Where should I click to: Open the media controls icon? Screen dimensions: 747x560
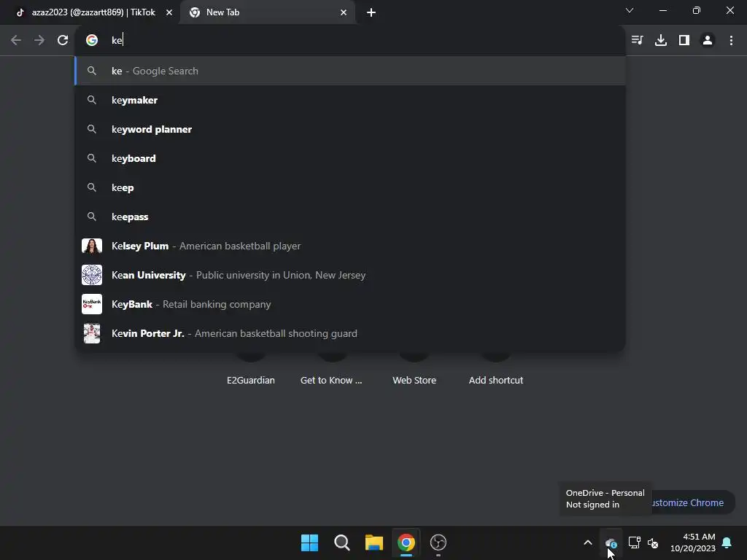tap(637, 40)
